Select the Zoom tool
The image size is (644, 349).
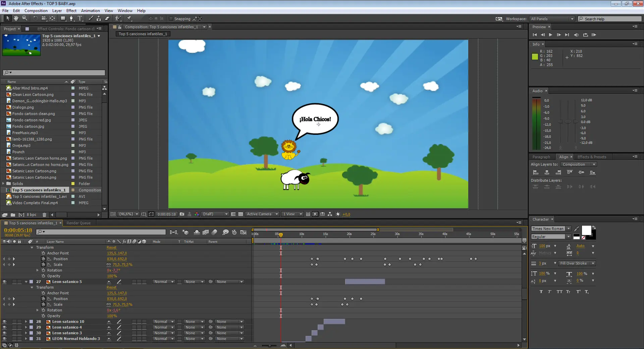pyautogui.click(x=24, y=18)
